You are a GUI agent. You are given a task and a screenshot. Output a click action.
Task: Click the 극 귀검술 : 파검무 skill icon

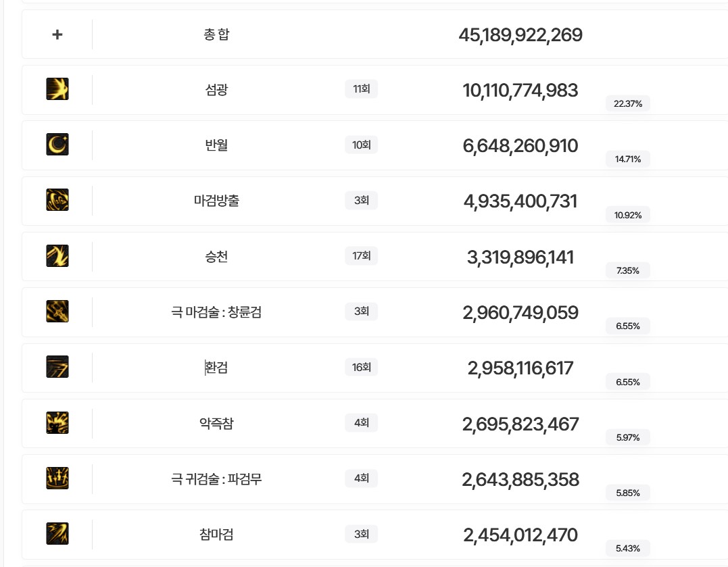point(57,478)
